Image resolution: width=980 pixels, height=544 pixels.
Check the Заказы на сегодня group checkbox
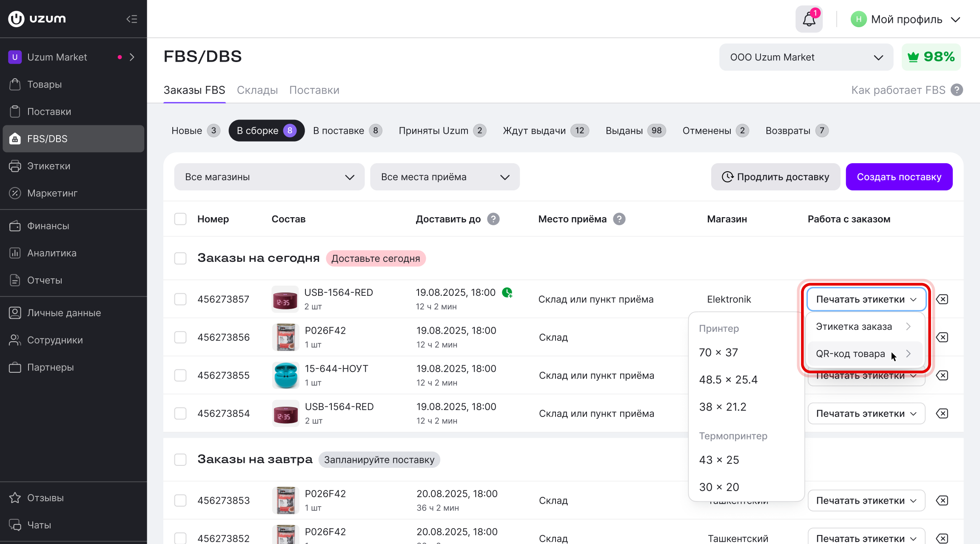click(180, 258)
